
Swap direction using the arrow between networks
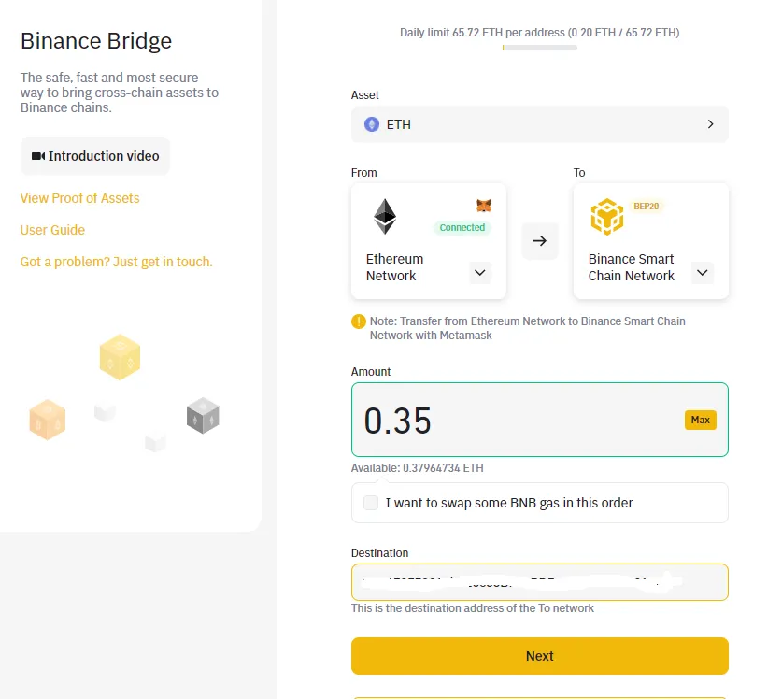[540, 241]
